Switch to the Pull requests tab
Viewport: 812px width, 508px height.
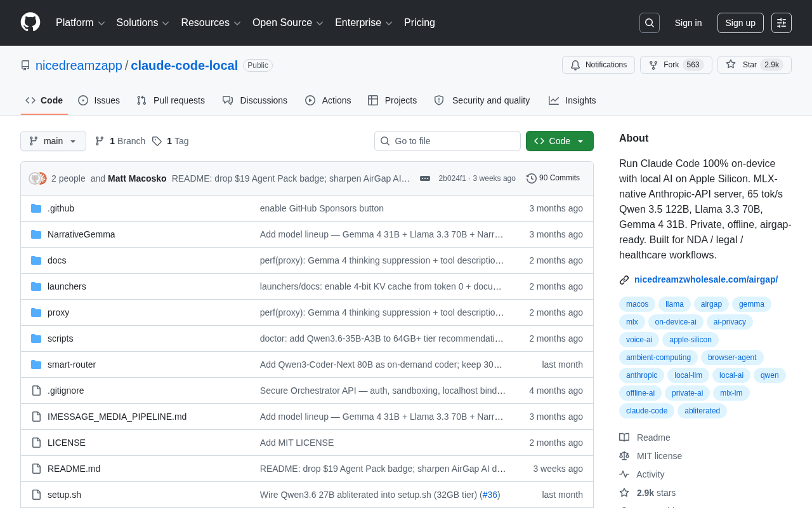coord(171,100)
